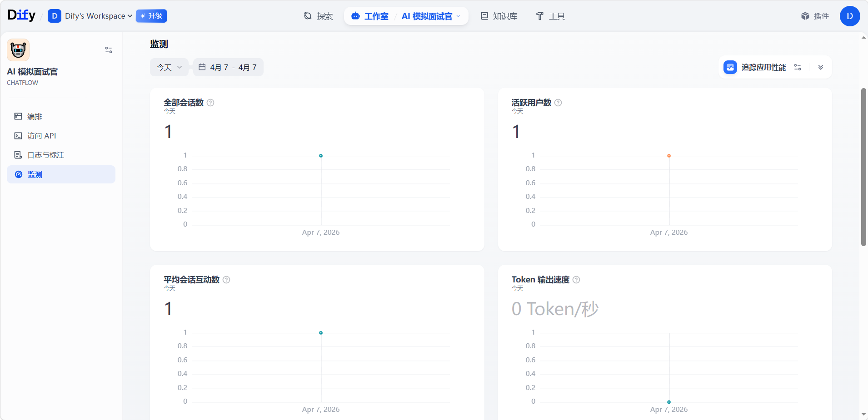Click help icon beside Token 输出速度

(x=576, y=280)
